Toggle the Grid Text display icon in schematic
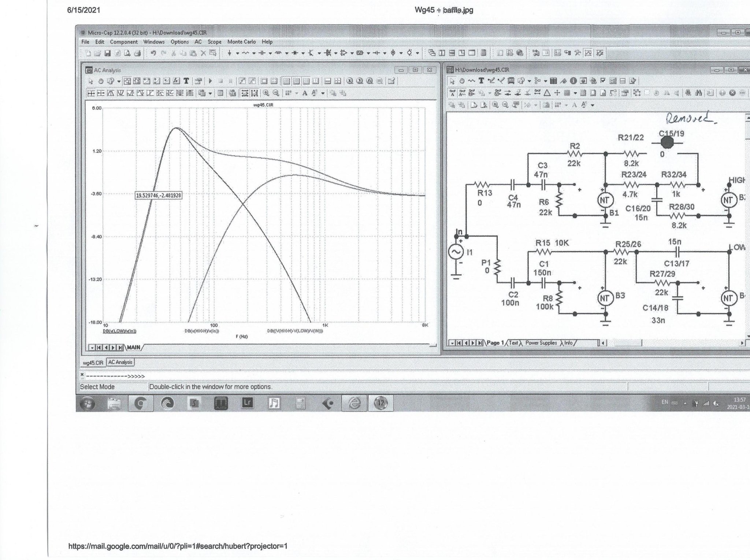 click(x=452, y=93)
